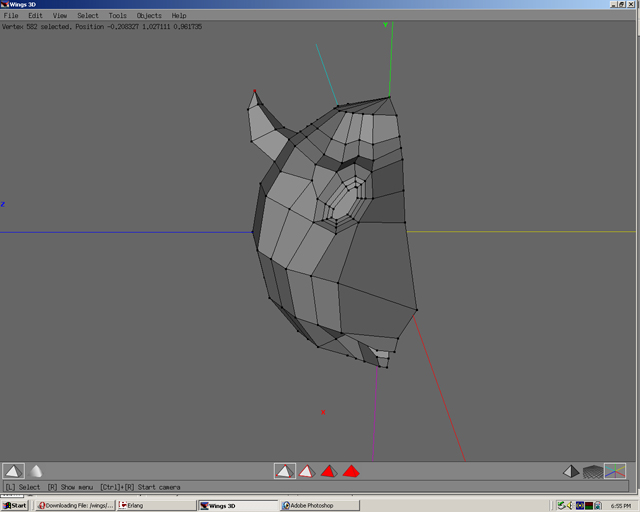Viewport: 640px width, 512px height.
Task: Open the View menu
Action: pos(60,16)
